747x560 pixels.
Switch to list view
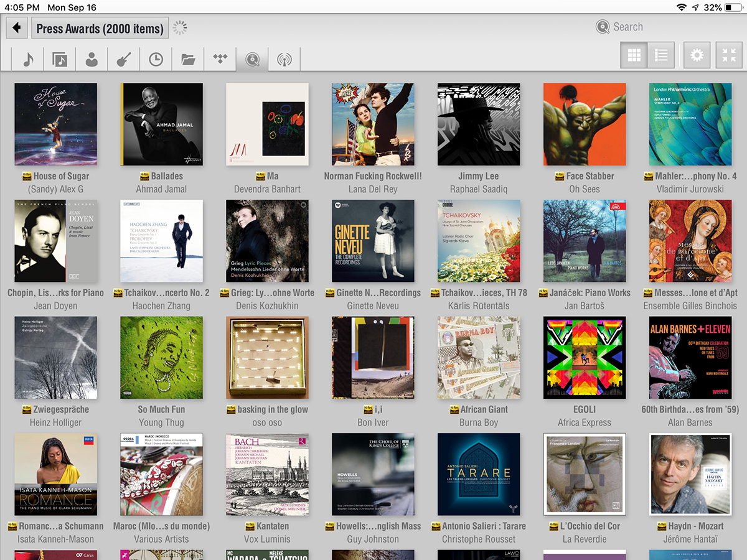tap(661, 55)
